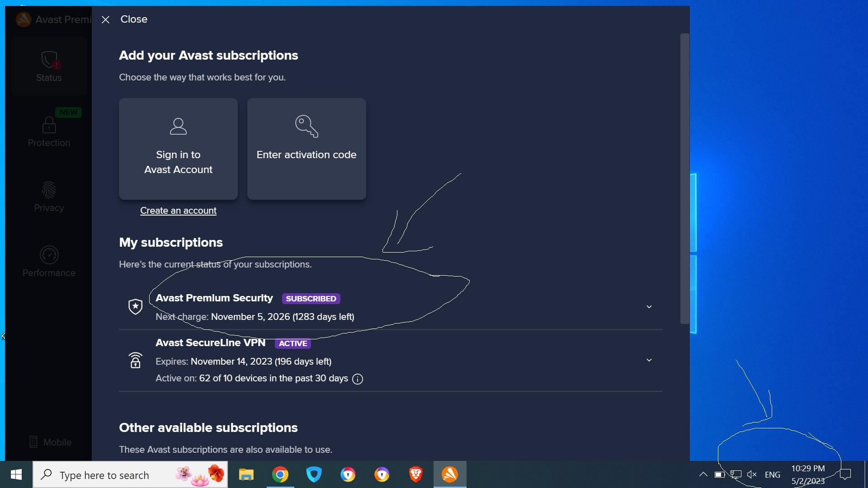Click the Avast logo in title bar
Screen dimensions: 868x488
point(24,19)
